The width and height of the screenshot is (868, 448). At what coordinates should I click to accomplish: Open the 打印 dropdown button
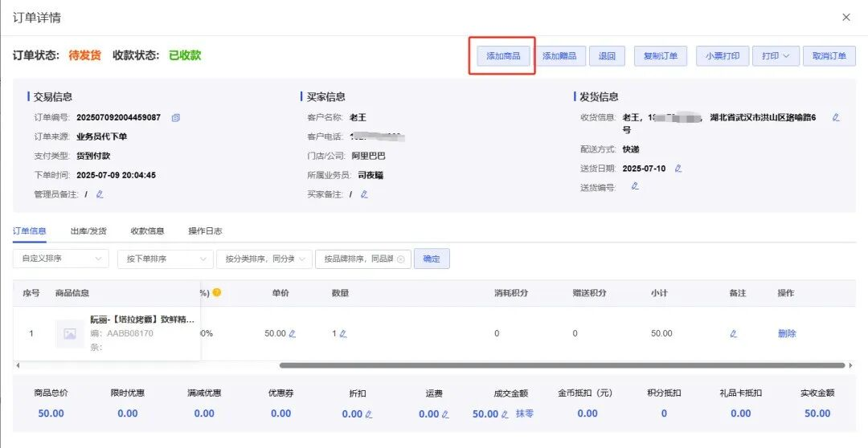[776, 56]
